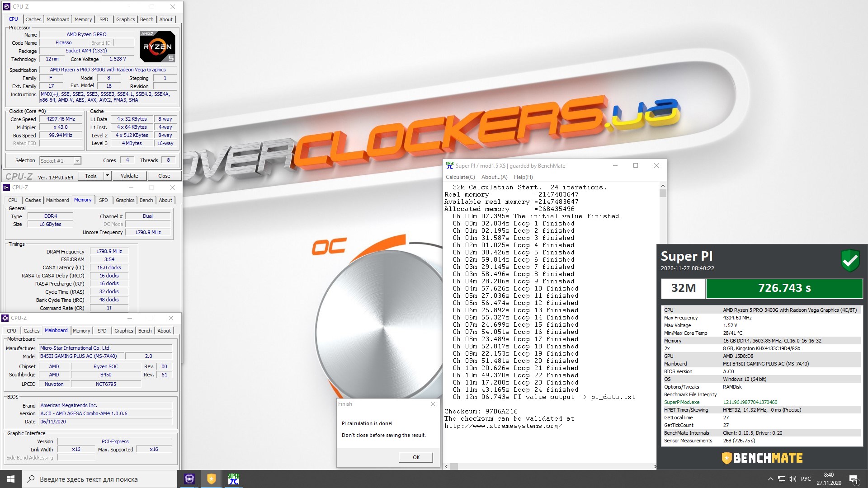Click the Super PI window title icon
Screen dimensions: 868x488
(x=449, y=165)
